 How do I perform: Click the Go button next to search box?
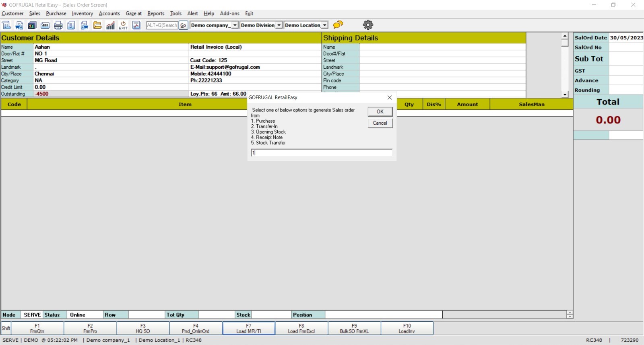click(183, 25)
